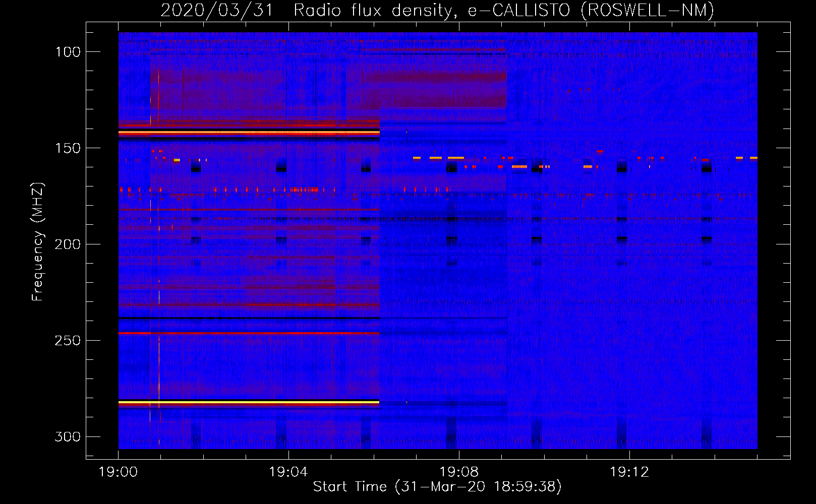The image size is (816, 504).
Task: Click the 100 frequency tick label
Action: (x=67, y=52)
